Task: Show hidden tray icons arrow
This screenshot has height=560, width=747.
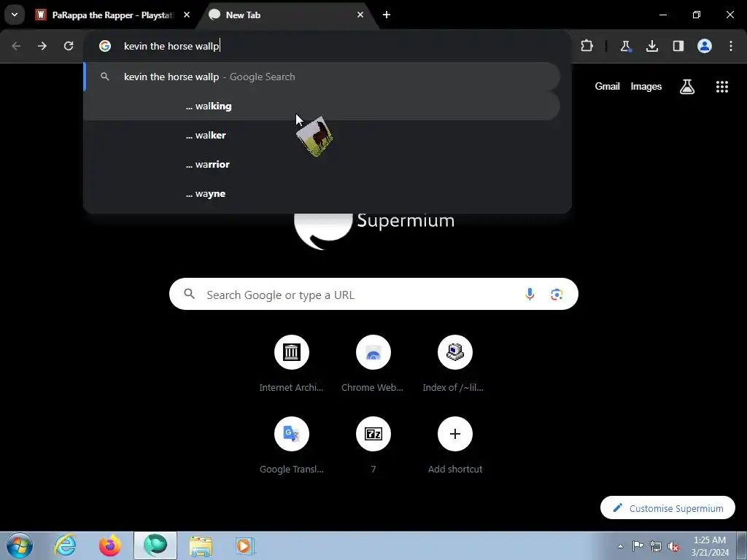Action: 620,546
